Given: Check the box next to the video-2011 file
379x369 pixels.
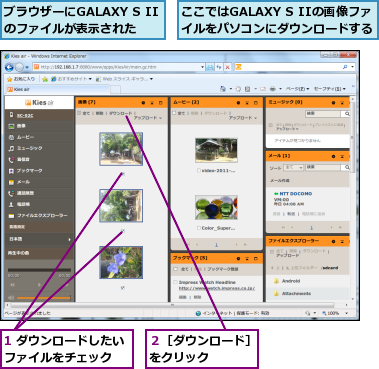Looking at the screenshot, I should pyautogui.click(x=199, y=171).
